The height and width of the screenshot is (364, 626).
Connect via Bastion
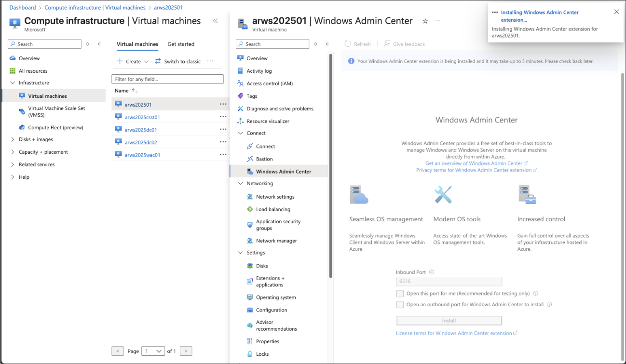point(264,159)
